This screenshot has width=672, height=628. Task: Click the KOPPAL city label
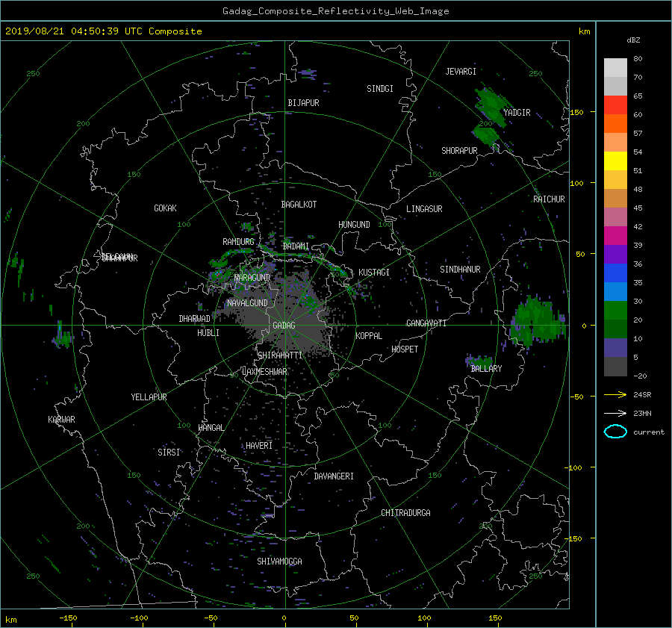coord(369,336)
